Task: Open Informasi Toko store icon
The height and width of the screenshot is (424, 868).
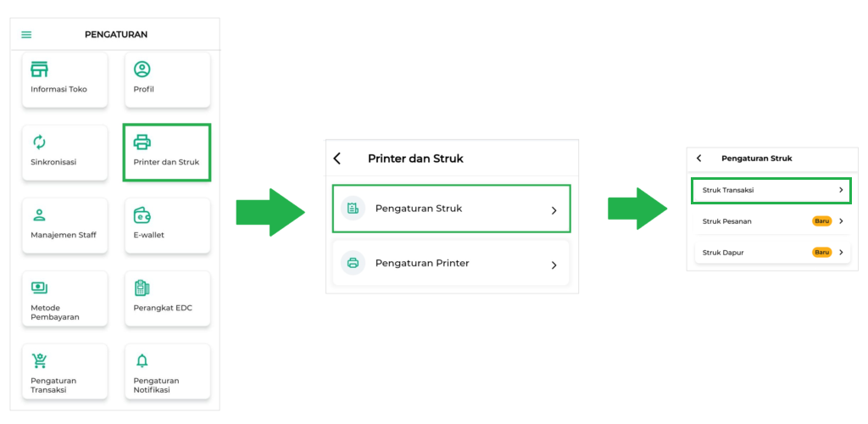Action: (39, 70)
